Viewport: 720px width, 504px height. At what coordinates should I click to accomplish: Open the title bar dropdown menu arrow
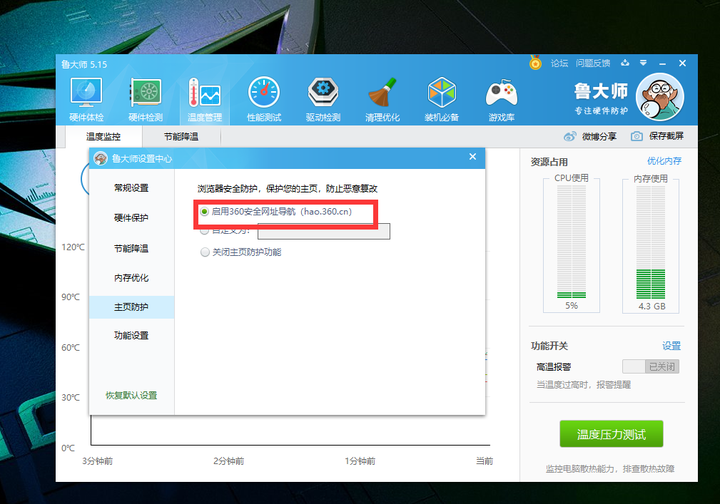click(643, 63)
